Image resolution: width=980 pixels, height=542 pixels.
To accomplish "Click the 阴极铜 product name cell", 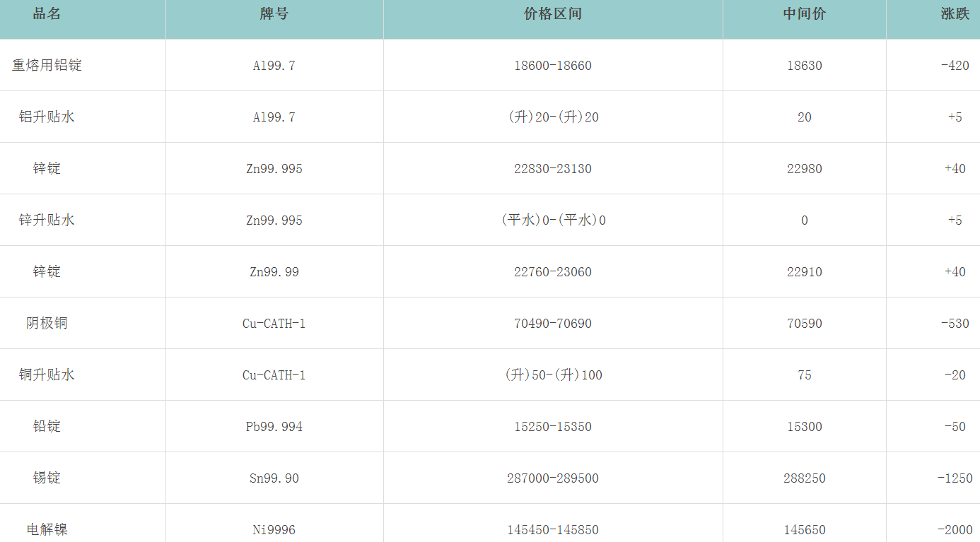I will 47,323.
